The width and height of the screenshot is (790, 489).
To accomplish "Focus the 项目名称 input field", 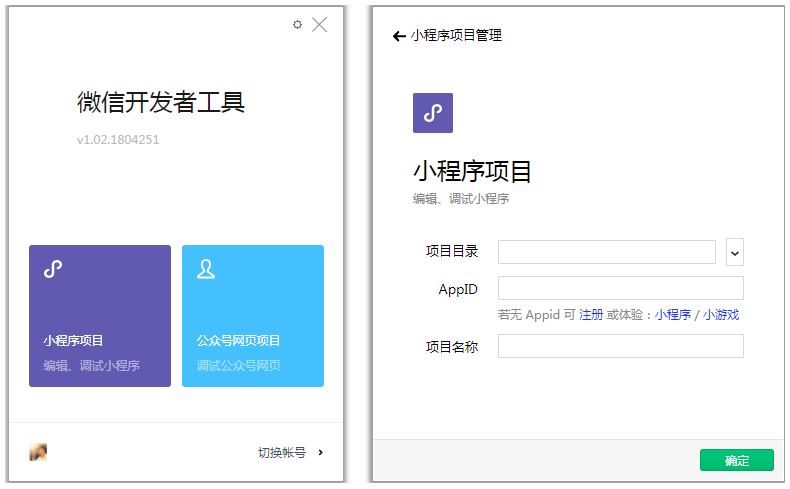I will tap(621, 346).
